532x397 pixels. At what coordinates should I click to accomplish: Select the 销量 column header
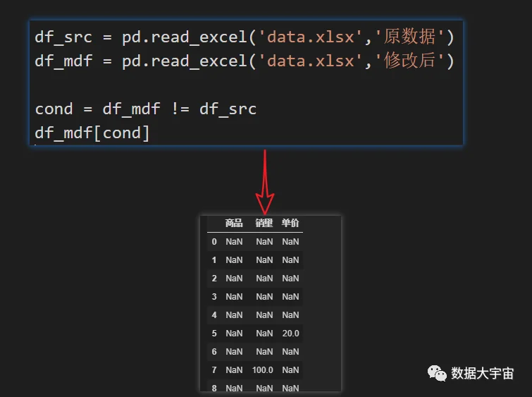264,223
